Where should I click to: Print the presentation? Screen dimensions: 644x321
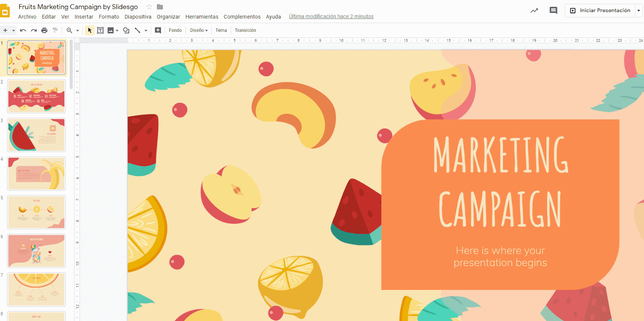44,30
